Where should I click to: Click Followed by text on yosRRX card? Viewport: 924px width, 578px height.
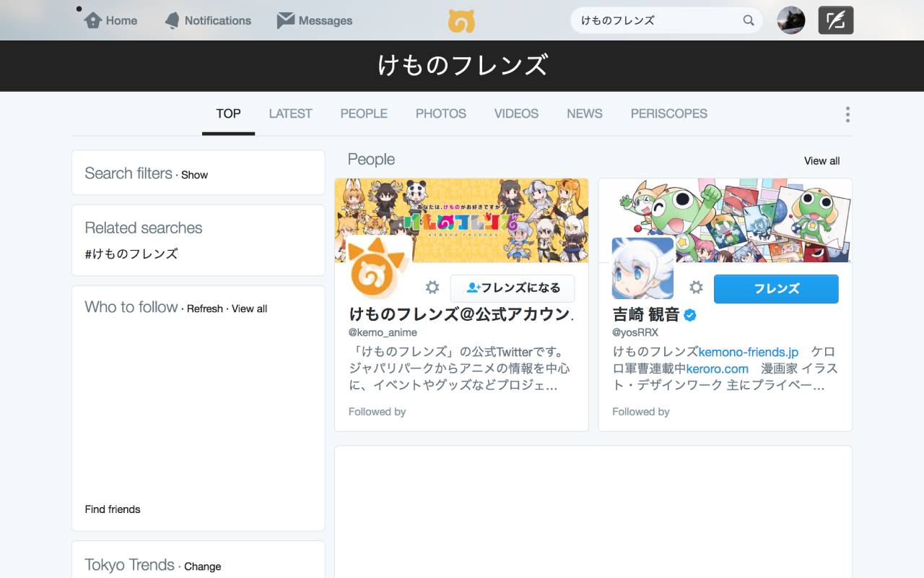641,412
